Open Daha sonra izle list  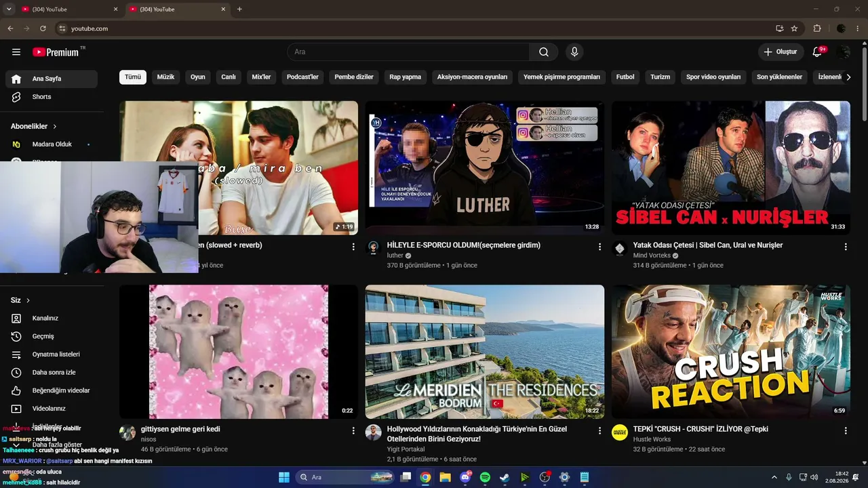tap(52, 373)
